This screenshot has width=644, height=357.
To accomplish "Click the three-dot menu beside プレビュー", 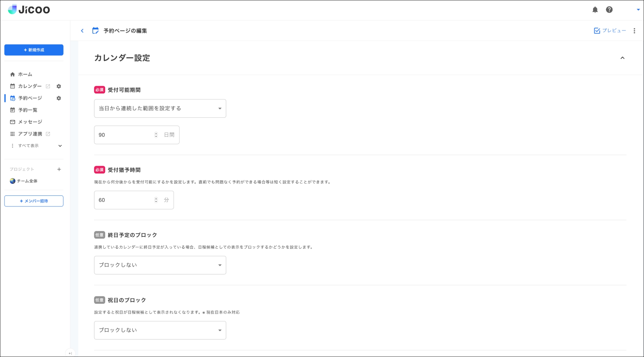I will click(x=634, y=30).
